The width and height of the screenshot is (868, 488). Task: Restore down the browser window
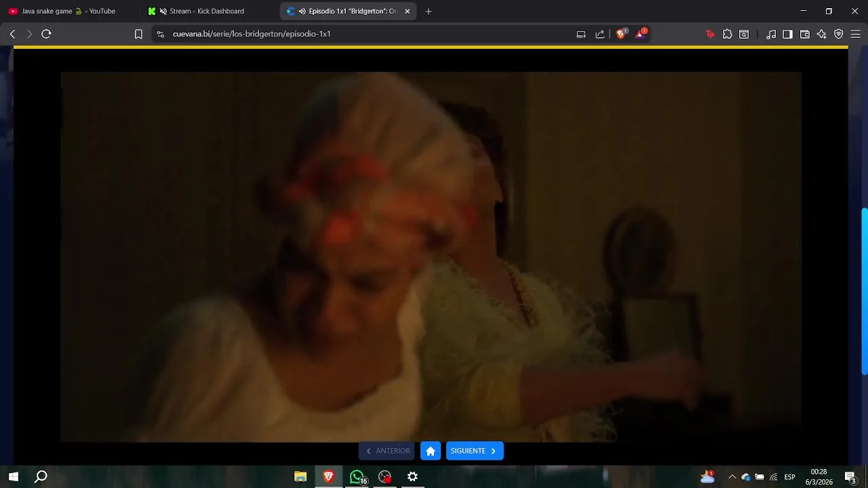829,11
